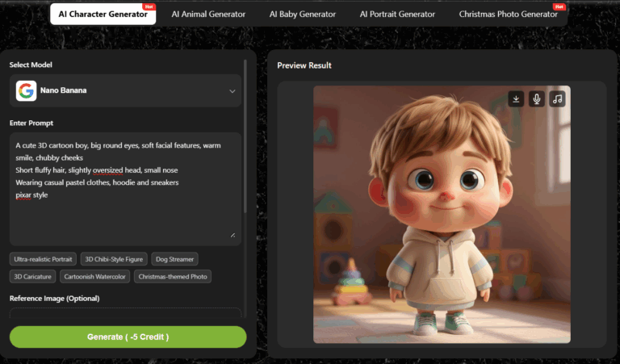Click the Generate (-5 Credit) button
The image size is (620, 364).
[128, 337]
